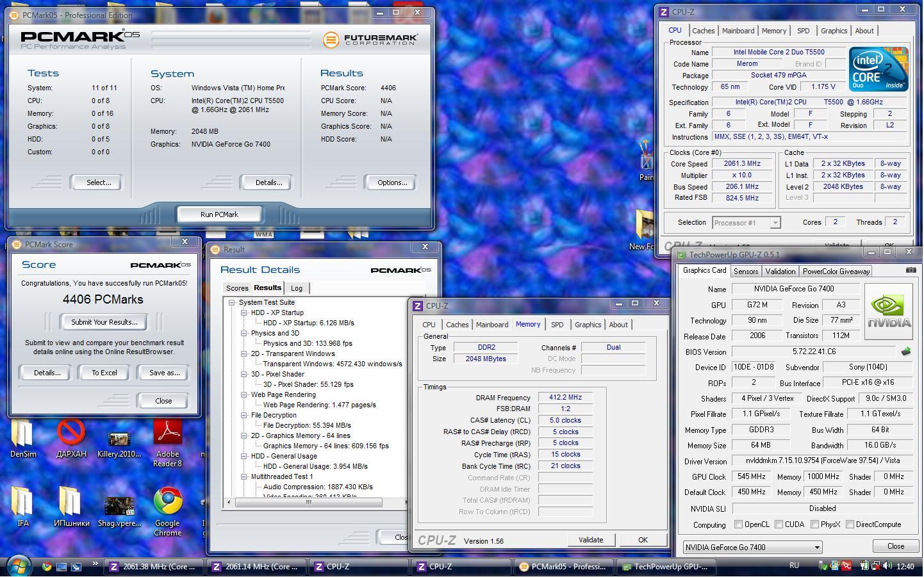Image resolution: width=924 pixels, height=577 pixels.
Task: Click the Select... tests button in PCMark05
Action: click(99, 183)
